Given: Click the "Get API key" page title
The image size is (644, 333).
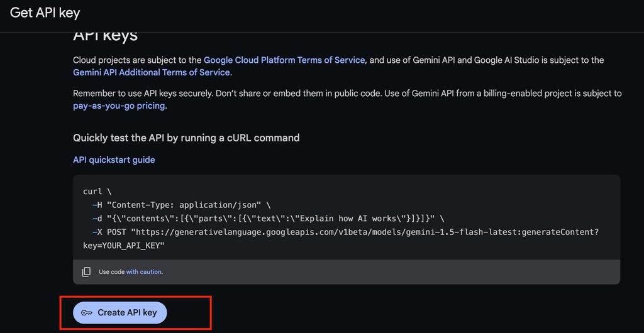Looking at the screenshot, I should (45, 13).
